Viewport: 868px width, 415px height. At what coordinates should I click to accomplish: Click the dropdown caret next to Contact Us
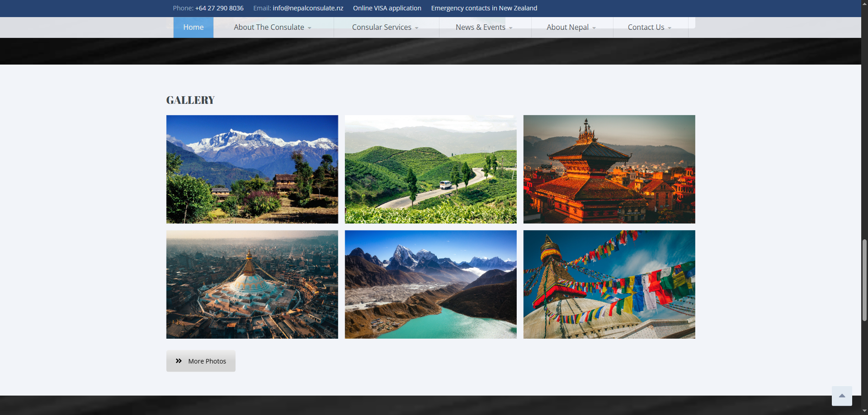[669, 28]
